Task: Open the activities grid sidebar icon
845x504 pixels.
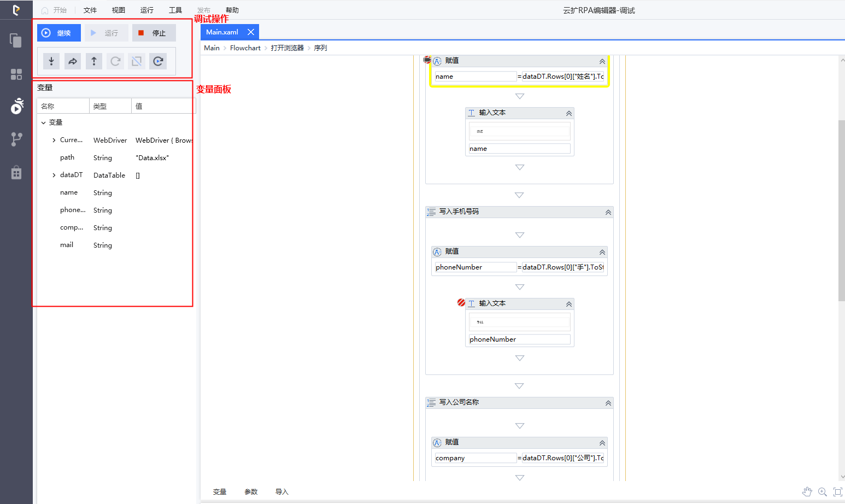Action: [x=16, y=74]
